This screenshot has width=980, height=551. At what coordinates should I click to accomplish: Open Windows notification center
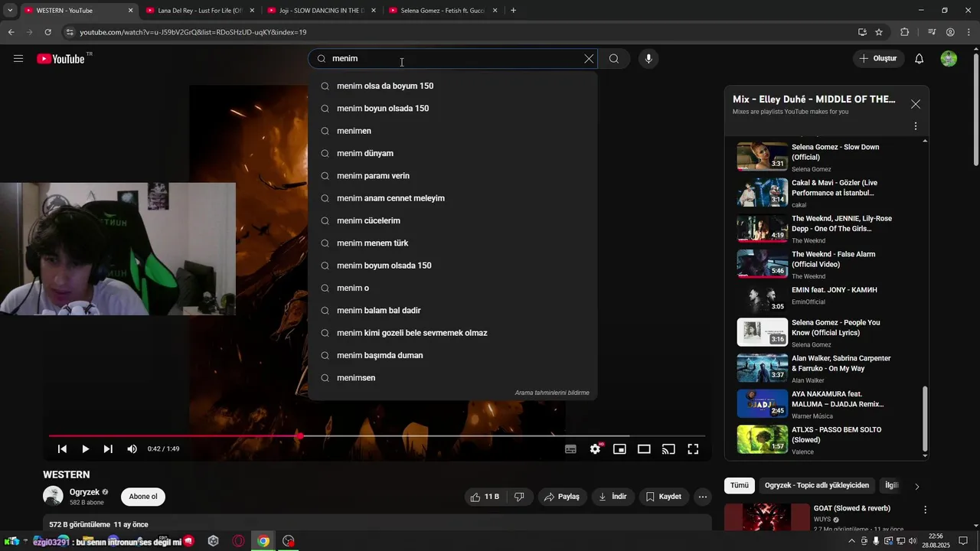pos(964,541)
